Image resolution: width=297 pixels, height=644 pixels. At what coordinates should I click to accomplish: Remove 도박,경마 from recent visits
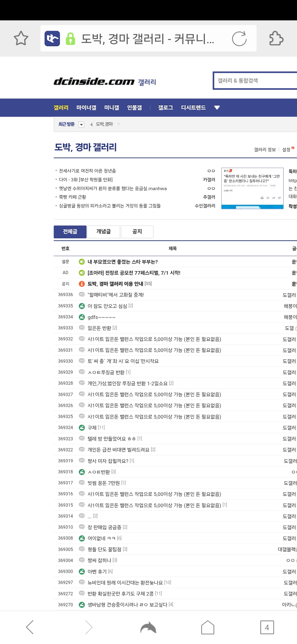click(x=119, y=124)
